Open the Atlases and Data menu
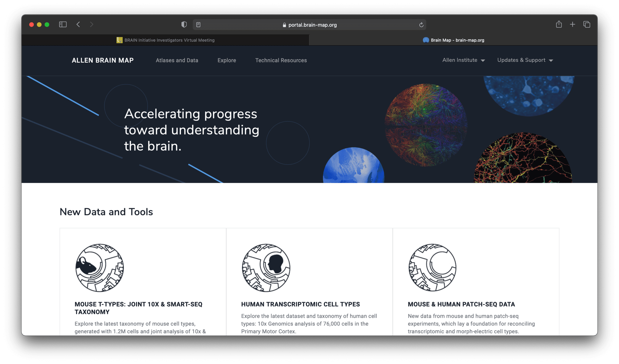 [x=177, y=60]
